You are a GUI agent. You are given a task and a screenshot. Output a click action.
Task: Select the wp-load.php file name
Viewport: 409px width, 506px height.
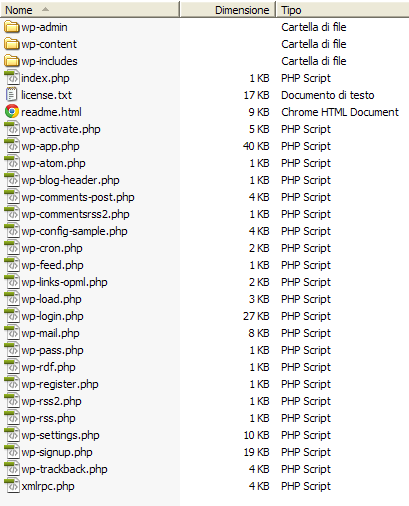point(51,299)
